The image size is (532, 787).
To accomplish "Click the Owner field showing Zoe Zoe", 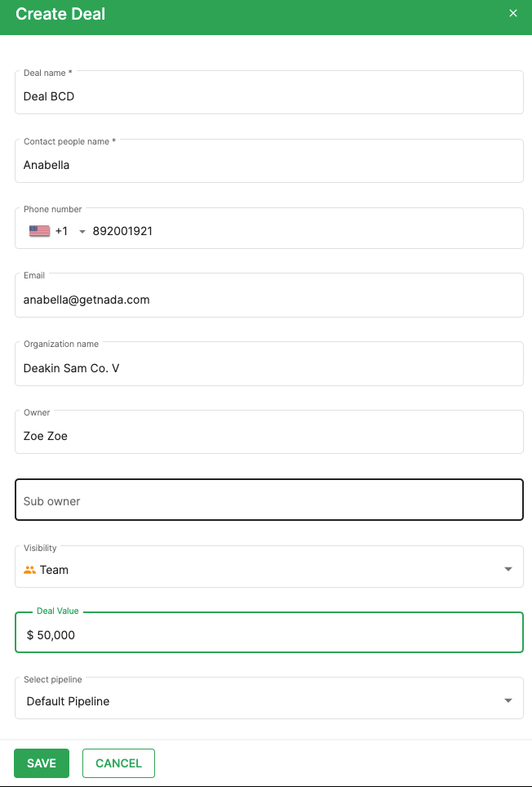I will click(269, 433).
